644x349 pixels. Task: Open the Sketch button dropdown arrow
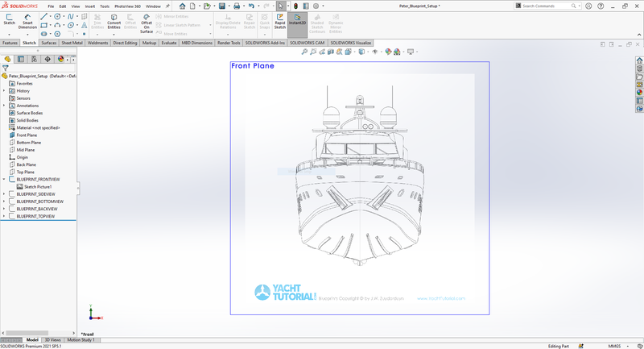tap(9, 35)
